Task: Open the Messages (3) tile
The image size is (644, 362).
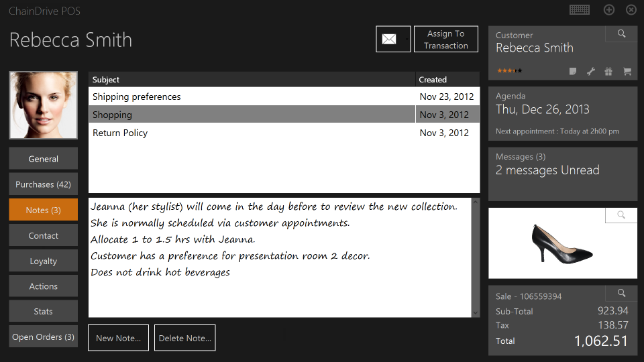Action: 563,174
